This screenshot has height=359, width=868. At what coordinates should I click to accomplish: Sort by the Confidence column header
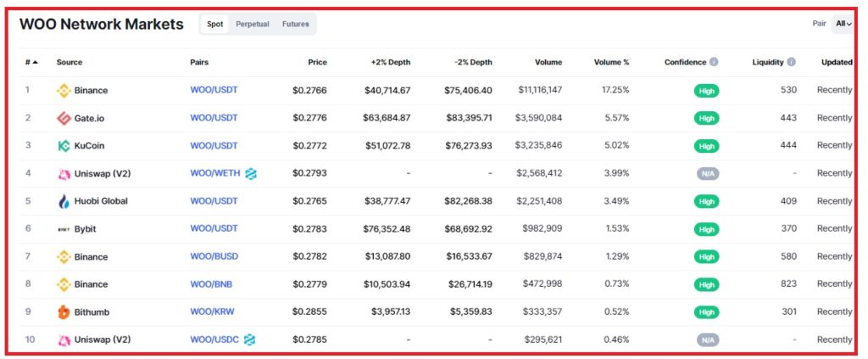(x=685, y=62)
